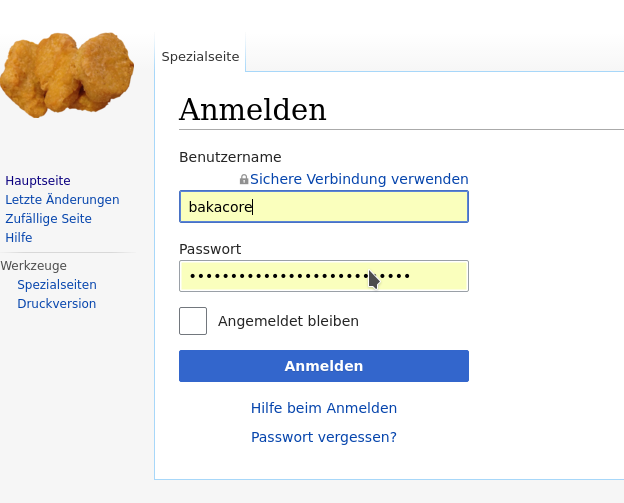Select Druckversion under Werkzeuge

coord(57,304)
